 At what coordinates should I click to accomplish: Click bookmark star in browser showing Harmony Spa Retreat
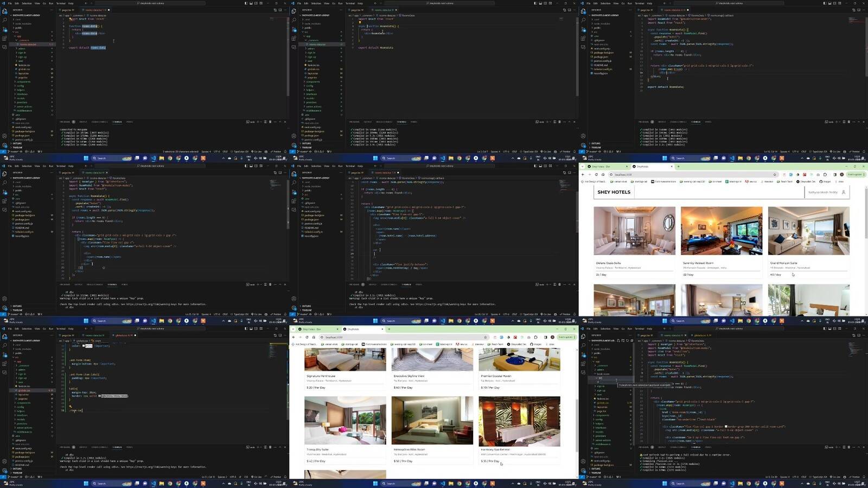point(486,337)
